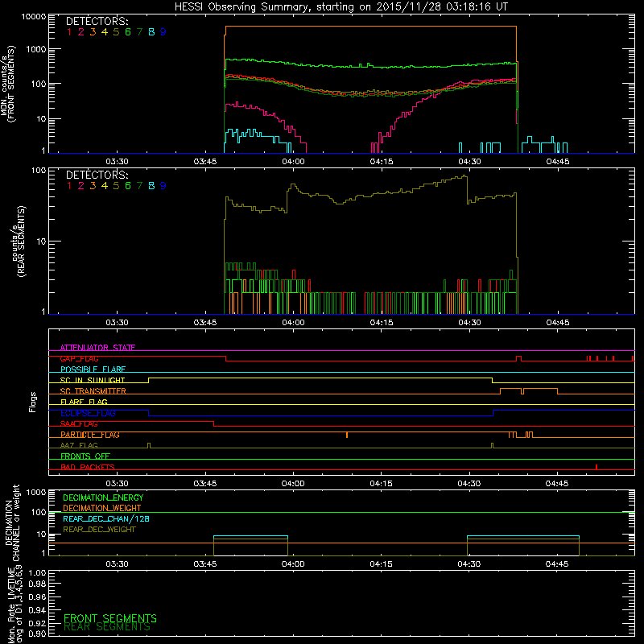This screenshot has height=644, width=644.
Task: Click the SAA_FLAG label
Action: 79,424
